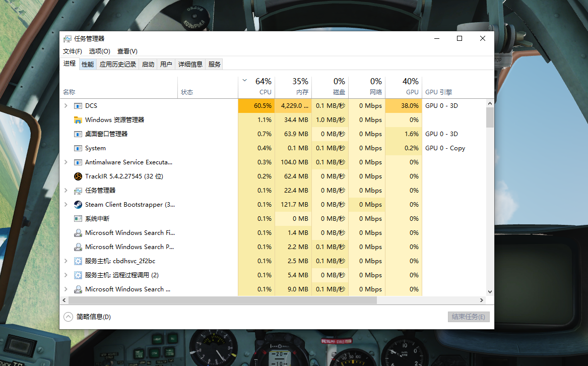Screen dimensions: 588x366
Task: Click the vertical scrollbar up arrow
Action: coord(490,103)
